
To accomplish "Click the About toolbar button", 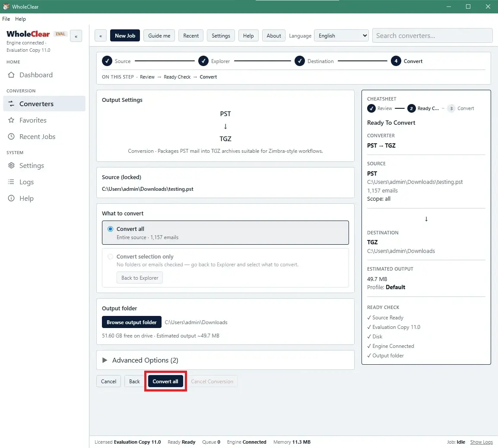I will tap(274, 35).
